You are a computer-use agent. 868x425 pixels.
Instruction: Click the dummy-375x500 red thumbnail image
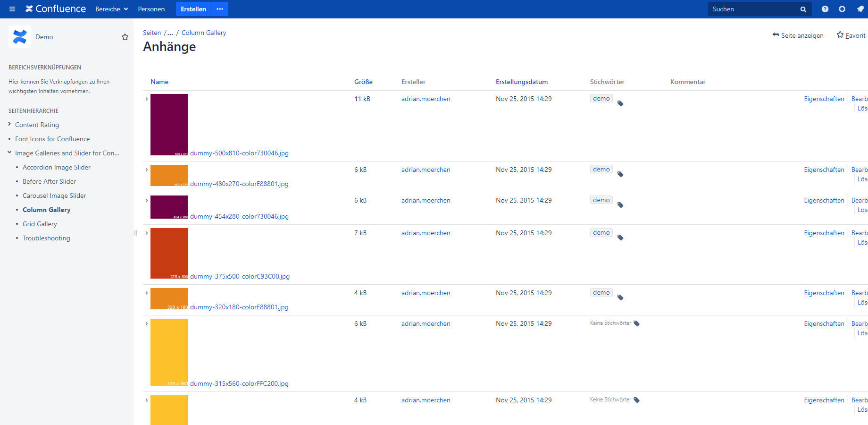(169, 253)
